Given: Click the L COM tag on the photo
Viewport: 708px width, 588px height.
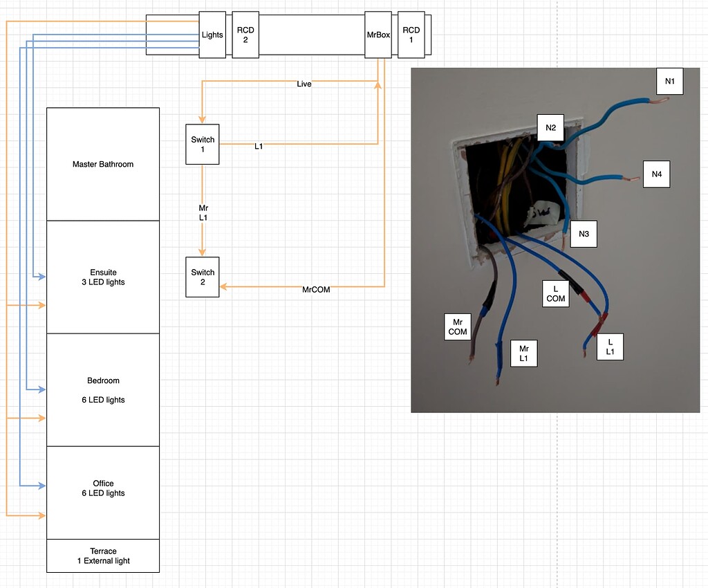Looking at the screenshot, I should 555,293.
